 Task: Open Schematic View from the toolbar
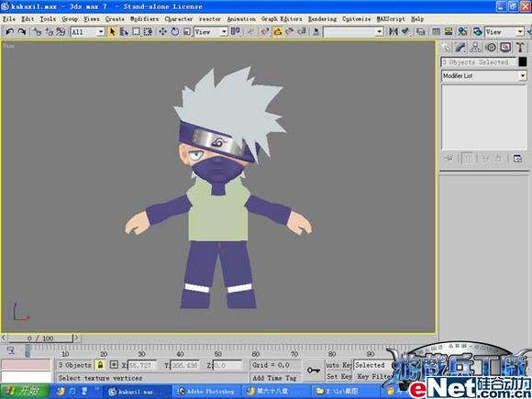click(x=449, y=32)
